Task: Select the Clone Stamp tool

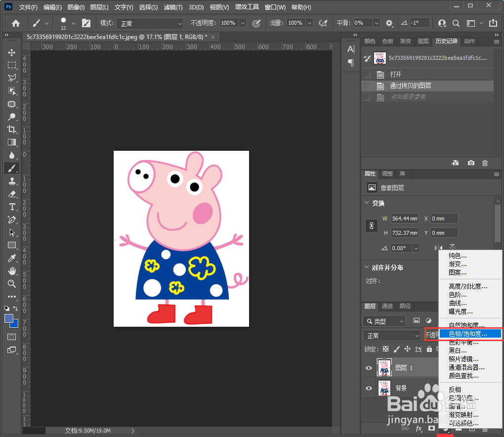Action: (12, 181)
